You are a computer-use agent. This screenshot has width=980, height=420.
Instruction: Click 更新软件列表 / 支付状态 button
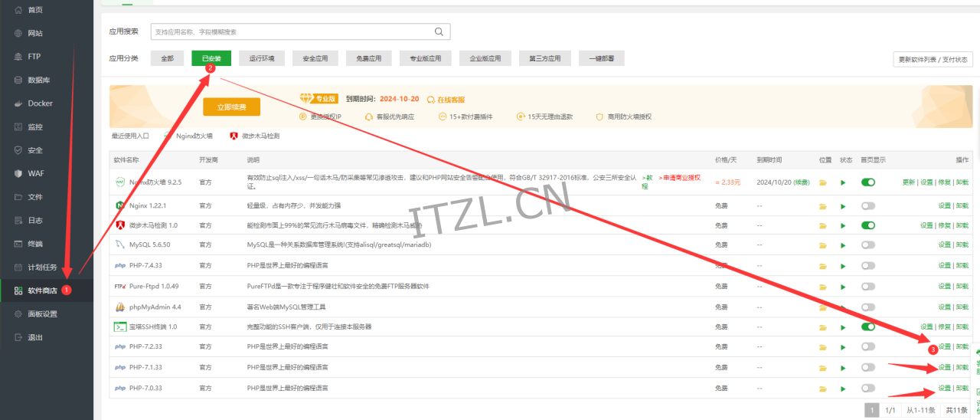point(933,60)
